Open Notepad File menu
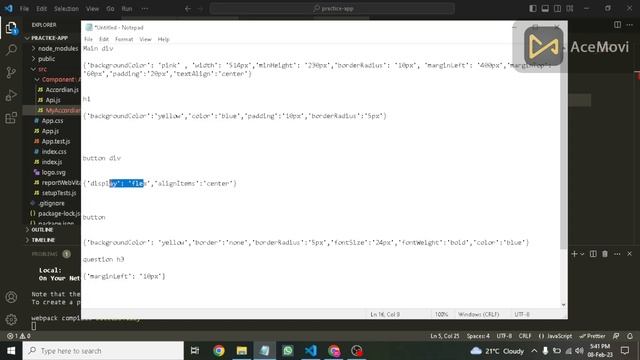Image resolution: width=640 pixels, height=360 pixels. pyautogui.click(x=88, y=39)
